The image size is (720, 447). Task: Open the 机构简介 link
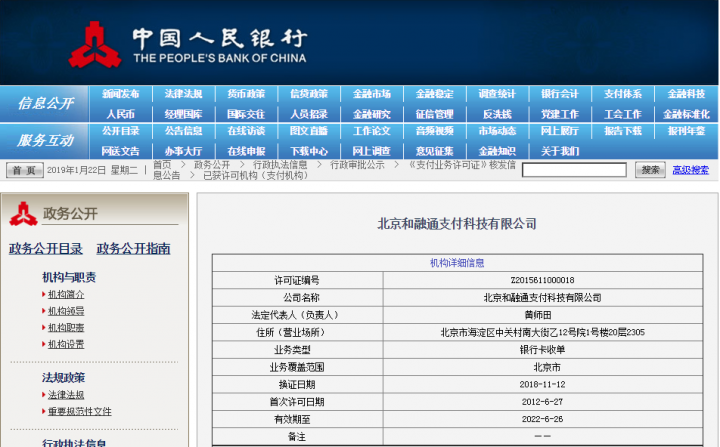coord(66,294)
